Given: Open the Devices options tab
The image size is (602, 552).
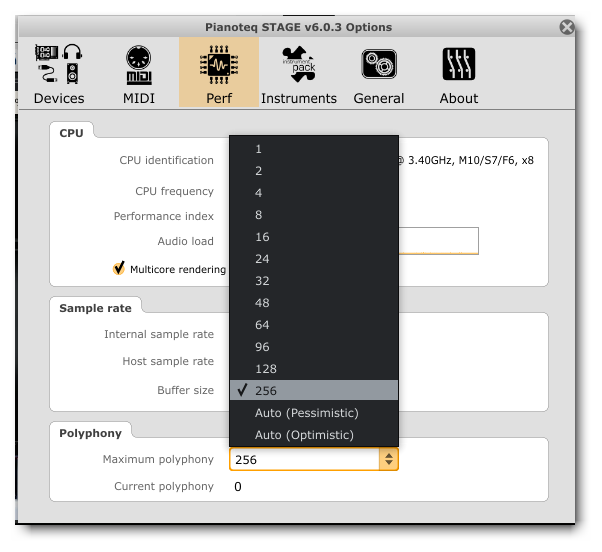Looking at the screenshot, I should click(59, 73).
